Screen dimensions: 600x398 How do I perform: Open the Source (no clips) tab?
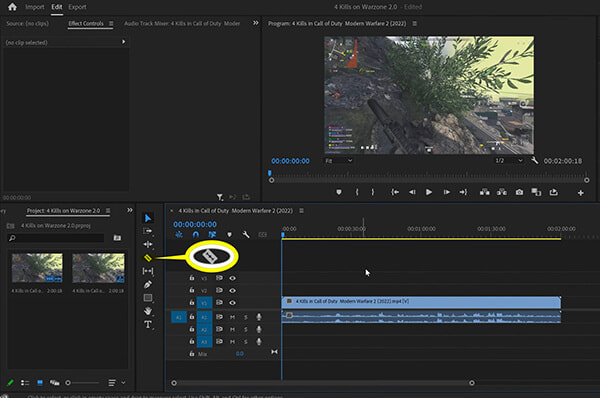(x=27, y=23)
